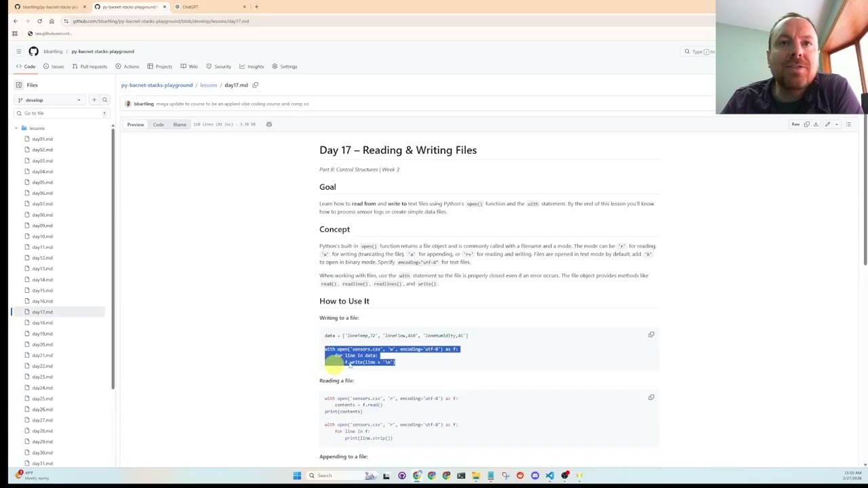Click the Go to file input
Image resolution: width=868 pixels, height=488 pixels.
coord(61,113)
